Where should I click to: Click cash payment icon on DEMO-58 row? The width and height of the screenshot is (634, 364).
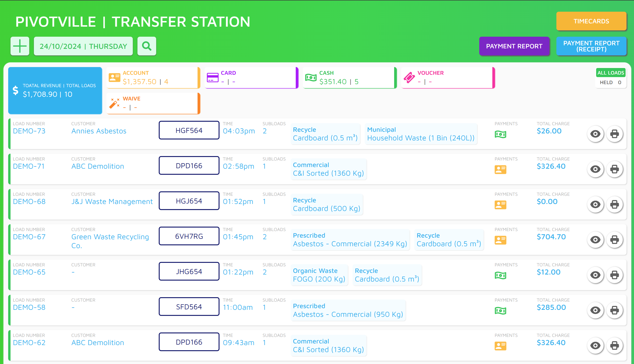tap(500, 311)
